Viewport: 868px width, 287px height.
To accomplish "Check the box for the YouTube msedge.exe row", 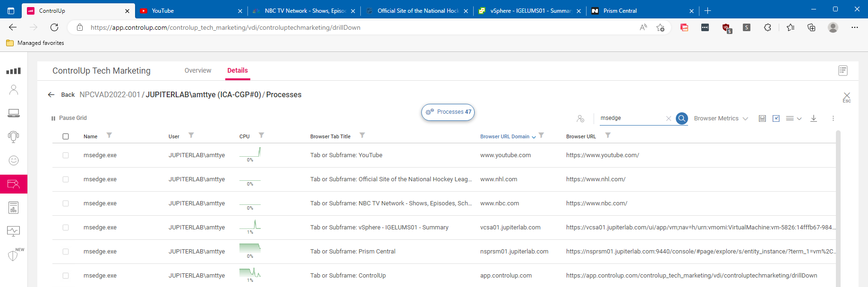I will (x=66, y=155).
